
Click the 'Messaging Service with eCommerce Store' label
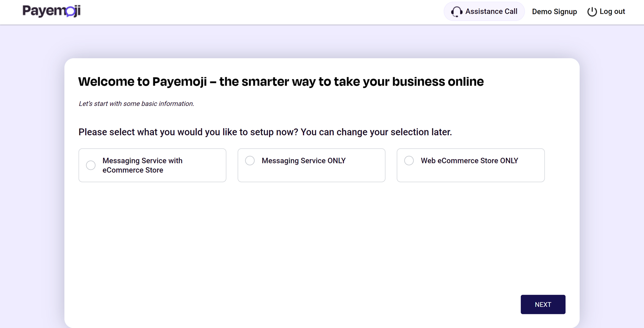pos(142,165)
